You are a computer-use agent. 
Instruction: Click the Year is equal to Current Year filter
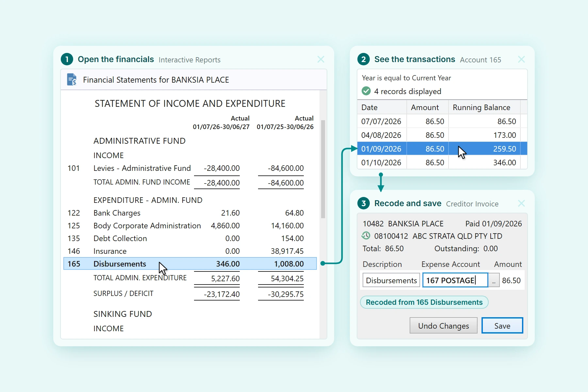406,78
